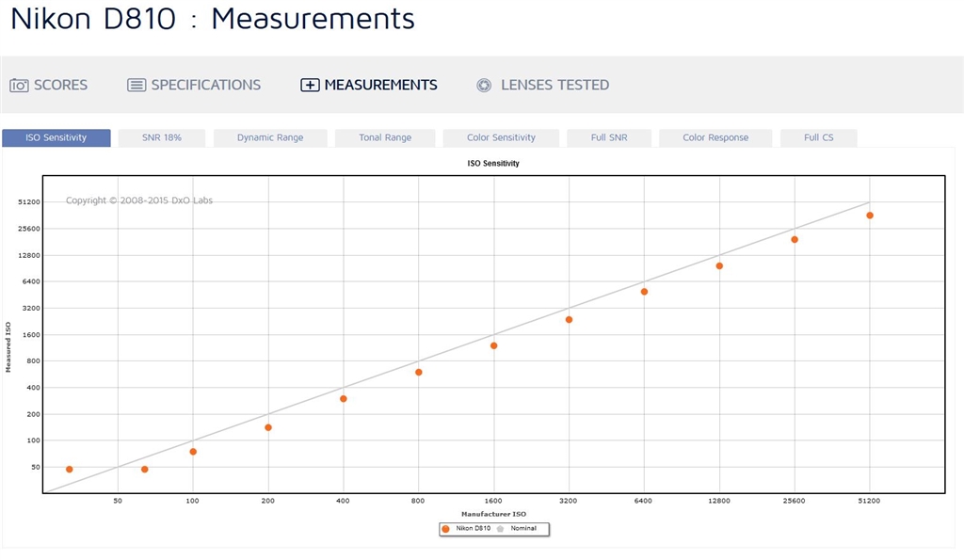Click the data point at manufacturer ISO 800

click(419, 373)
